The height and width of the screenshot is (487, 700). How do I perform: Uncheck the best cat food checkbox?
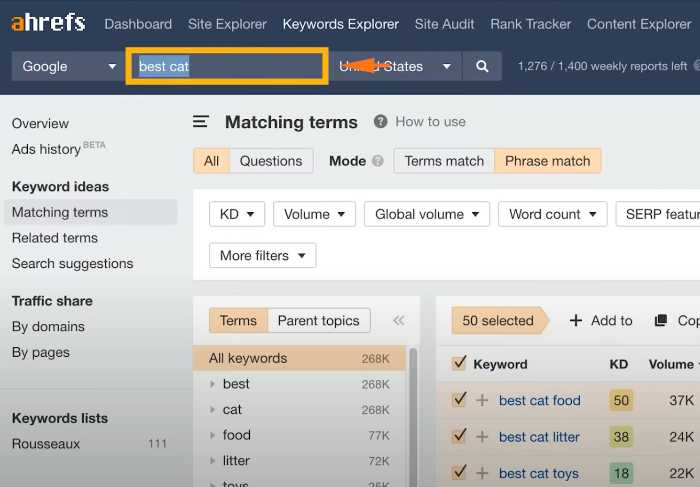pos(459,400)
